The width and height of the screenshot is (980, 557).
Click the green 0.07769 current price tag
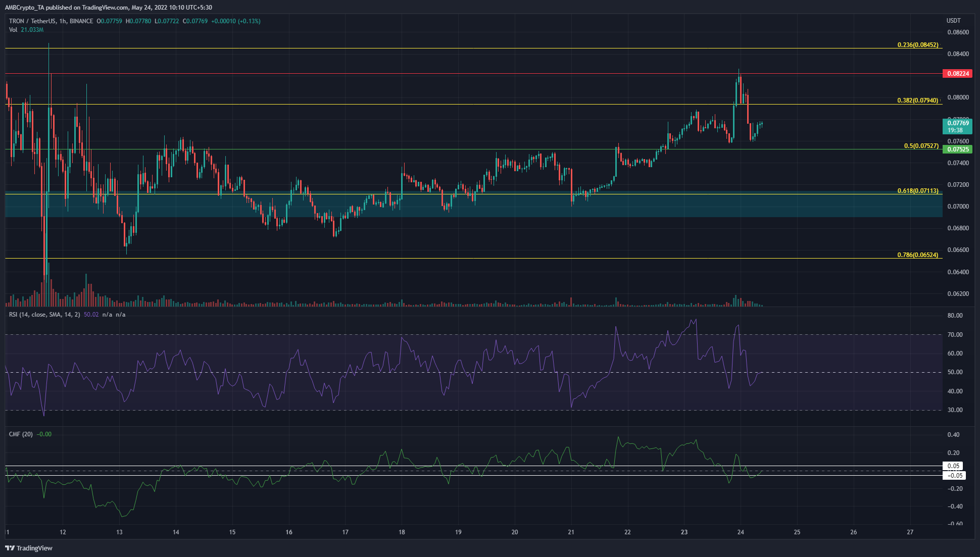coord(957,126)
